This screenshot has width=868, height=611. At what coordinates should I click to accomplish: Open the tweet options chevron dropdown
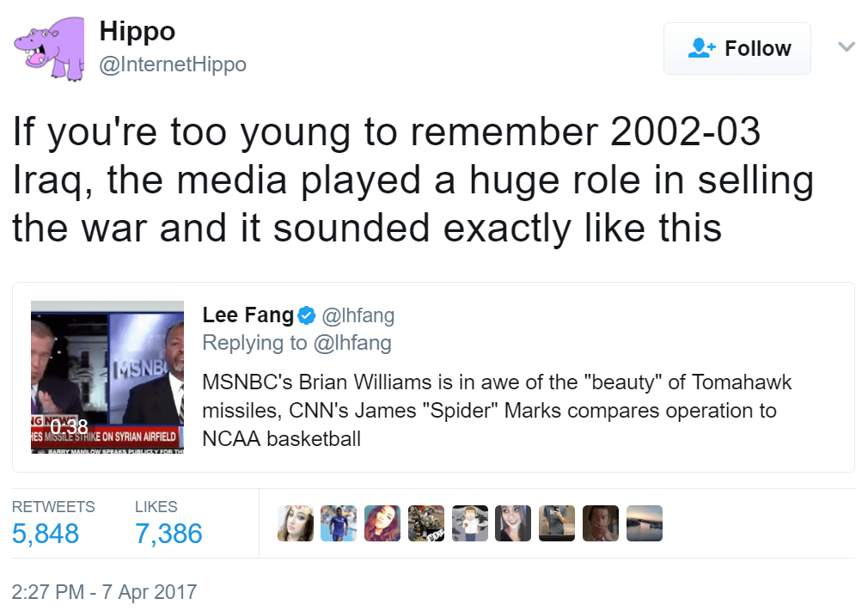pyautogui.click(x=847, y=47)
